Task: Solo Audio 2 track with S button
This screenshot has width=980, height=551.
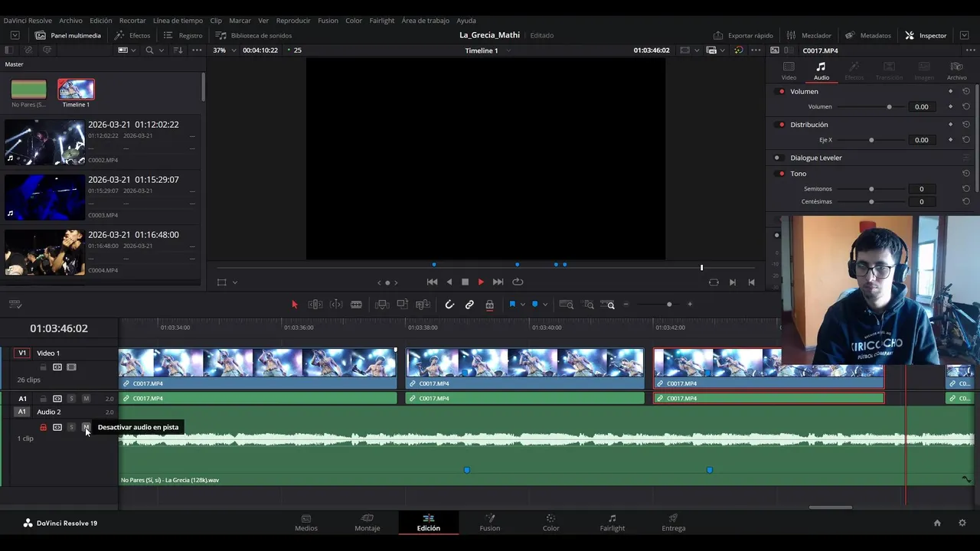Action: coord(71,427)
